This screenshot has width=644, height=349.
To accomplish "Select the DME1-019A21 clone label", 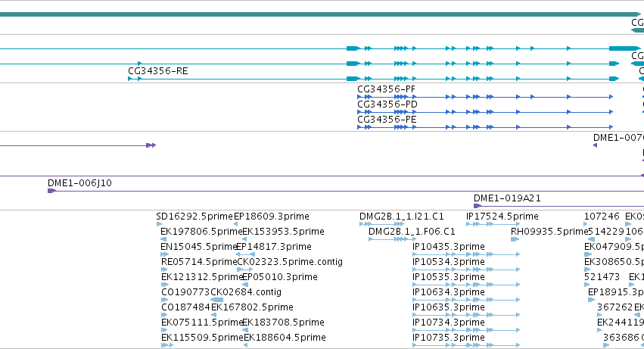I will 507,198.
